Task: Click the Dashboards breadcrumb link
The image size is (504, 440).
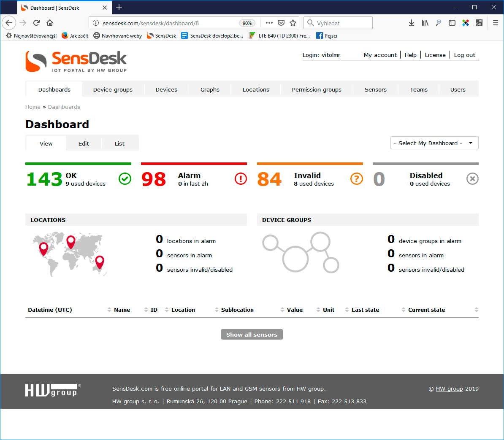Action: (x=64, y=107)
